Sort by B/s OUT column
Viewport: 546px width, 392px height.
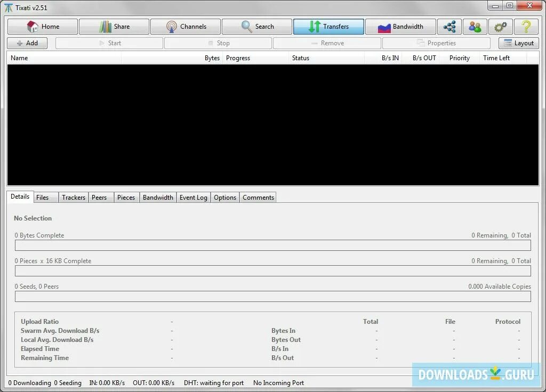(420, 58)
